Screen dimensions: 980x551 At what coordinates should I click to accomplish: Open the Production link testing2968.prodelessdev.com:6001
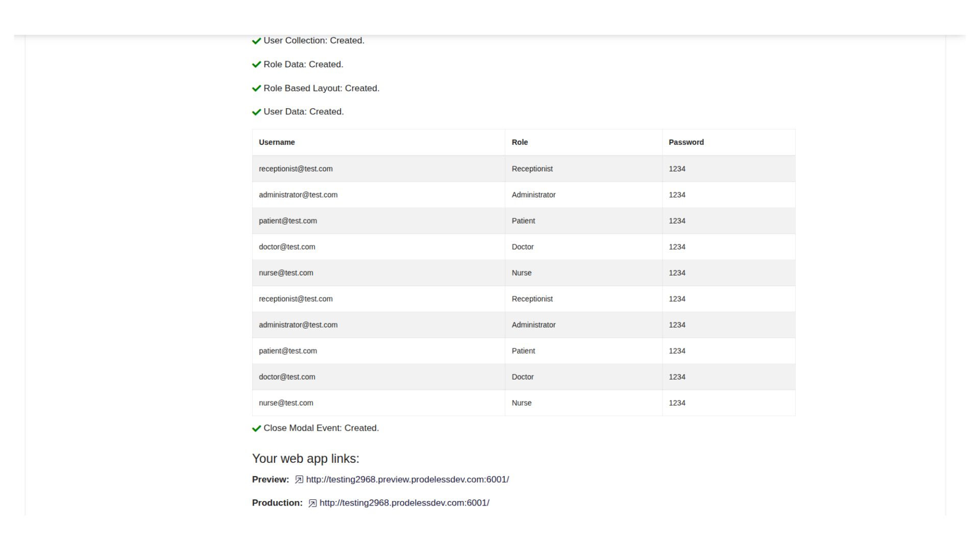click(404, 503)
